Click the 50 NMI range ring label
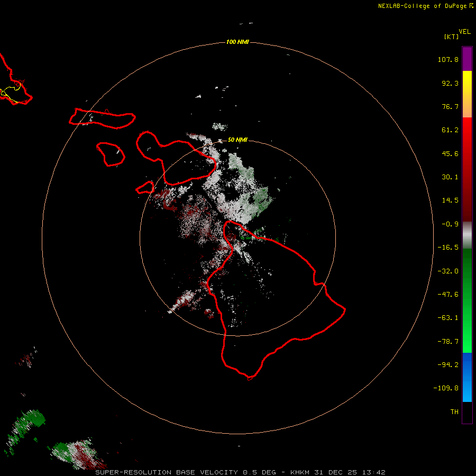The width and height of the screenshot is (476, 476). point(237,140)
